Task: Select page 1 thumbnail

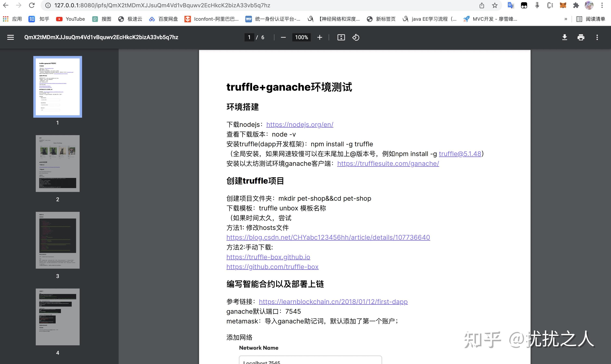Action: coord(58,87)
